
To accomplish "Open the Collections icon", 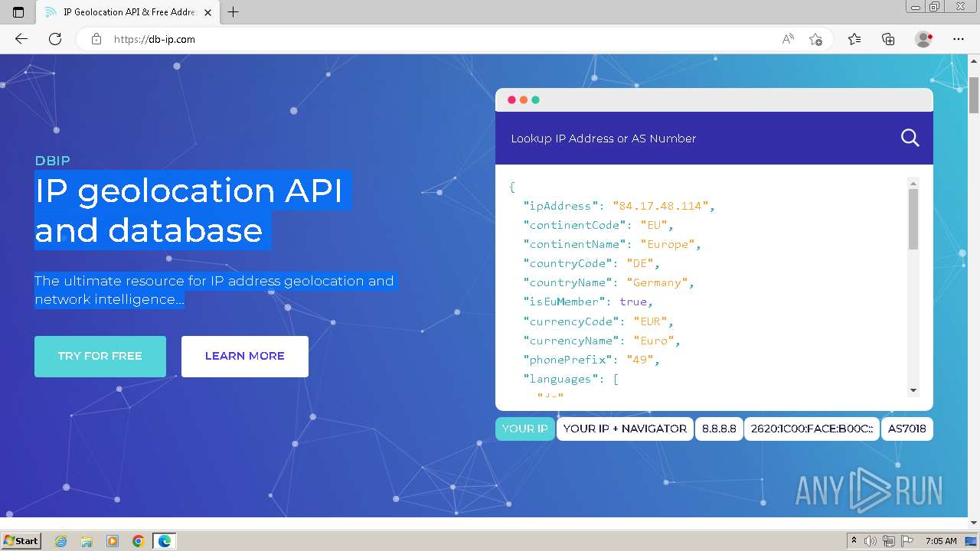I will pyautogui.click(x=888, y=39).
